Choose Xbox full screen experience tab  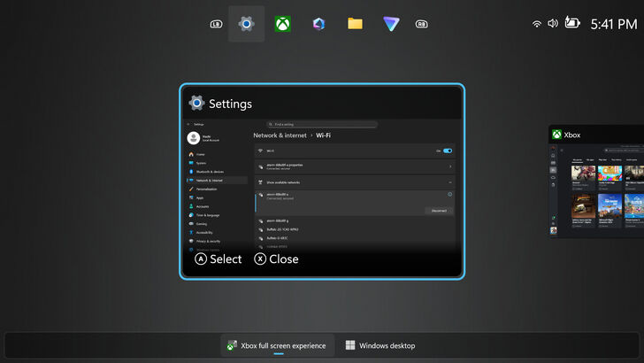pos(277,345)
